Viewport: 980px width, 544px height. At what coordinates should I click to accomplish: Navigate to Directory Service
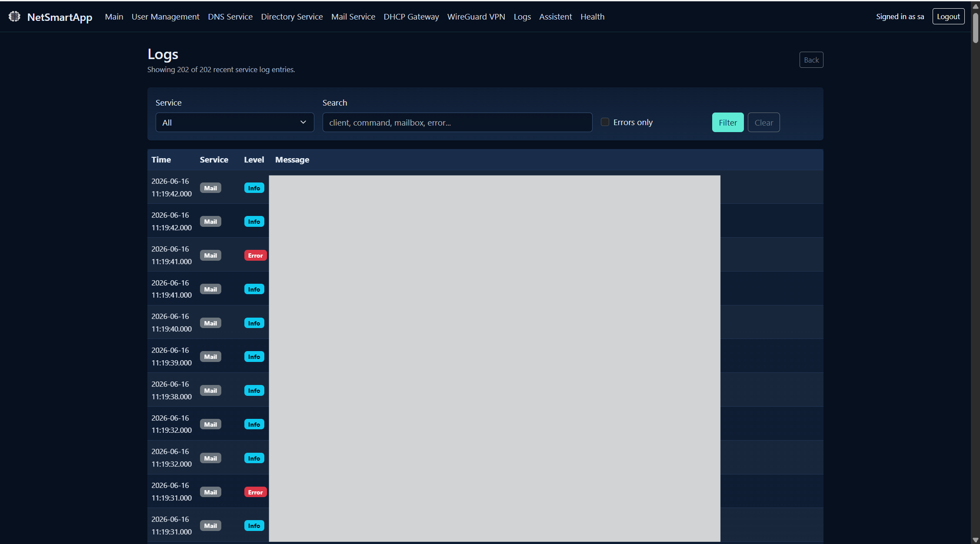(292, 17)
